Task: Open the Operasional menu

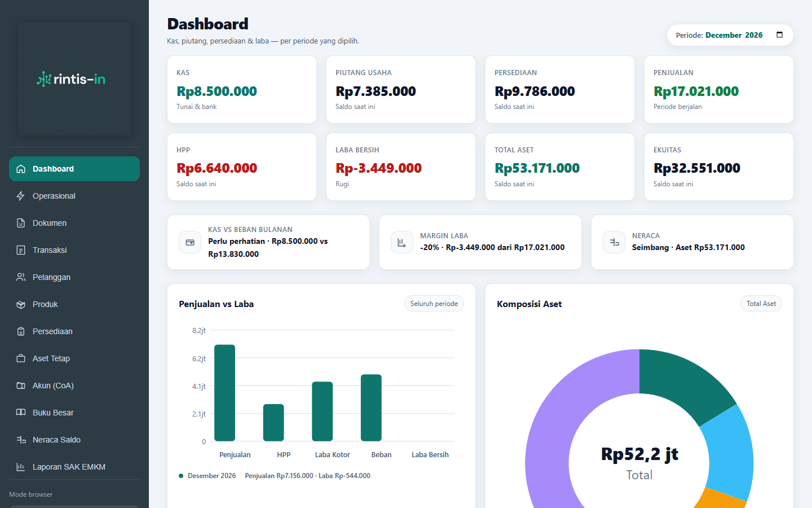Action: pyautogui.click(x=74, y=196)
